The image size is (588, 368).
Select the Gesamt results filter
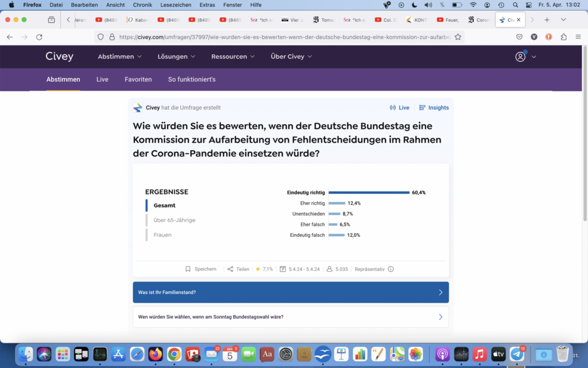coord(164,205)
